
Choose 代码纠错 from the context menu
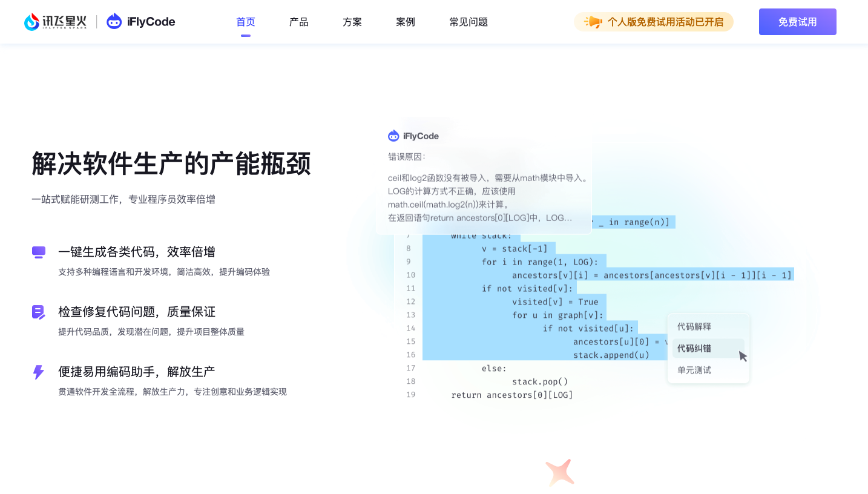coord(694,348)
